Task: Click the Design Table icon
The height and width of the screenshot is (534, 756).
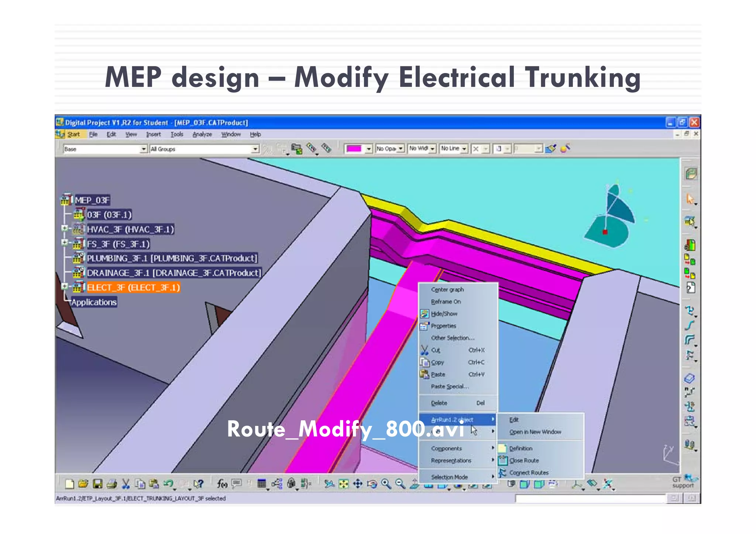Action: pyautogui.click(x=262, y=484)
